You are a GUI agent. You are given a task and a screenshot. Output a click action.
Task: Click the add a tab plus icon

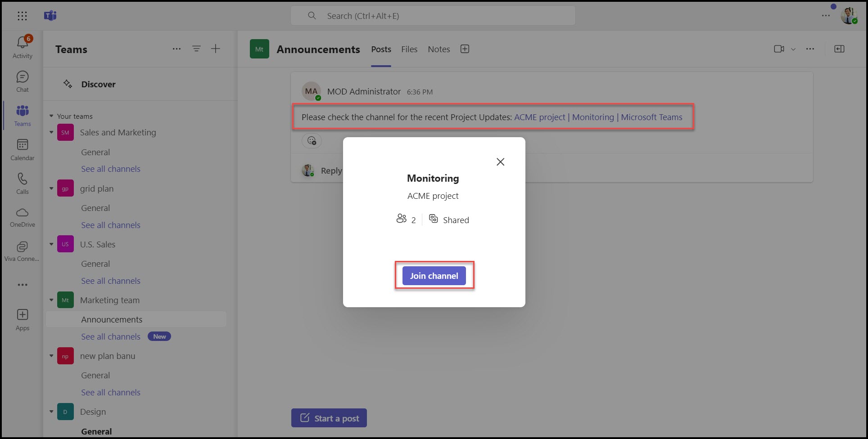pyautogui.click(x=465, y=49)
